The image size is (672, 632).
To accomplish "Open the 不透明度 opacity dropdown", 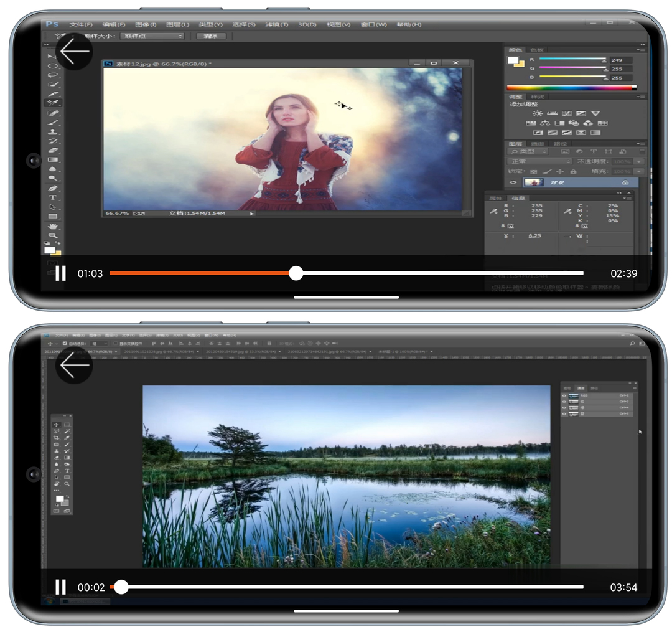I will pos(638,162).
